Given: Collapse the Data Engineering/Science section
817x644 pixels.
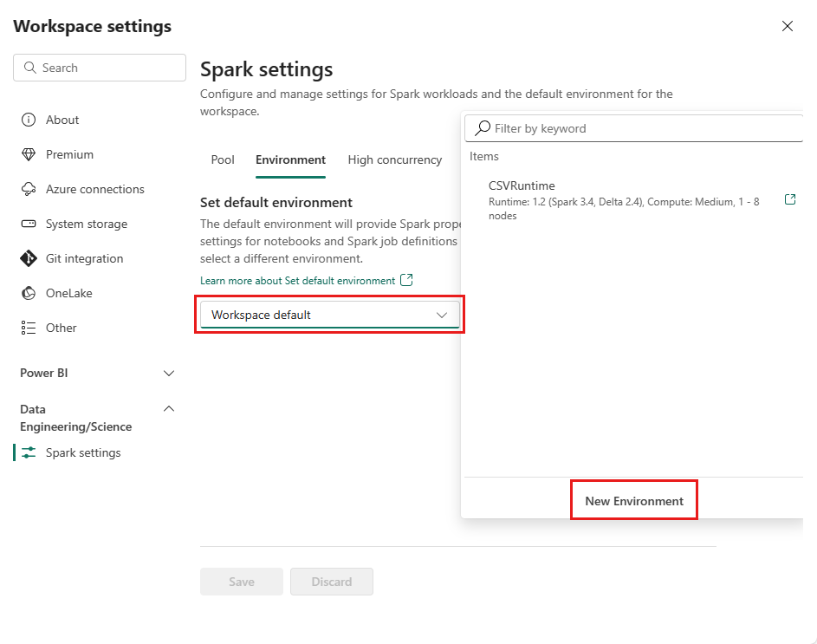Looking at the screenshot, I should (x=169, y=408).
